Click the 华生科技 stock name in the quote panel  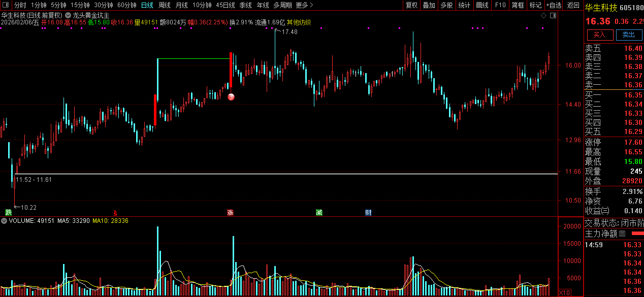tap(601, 8)
